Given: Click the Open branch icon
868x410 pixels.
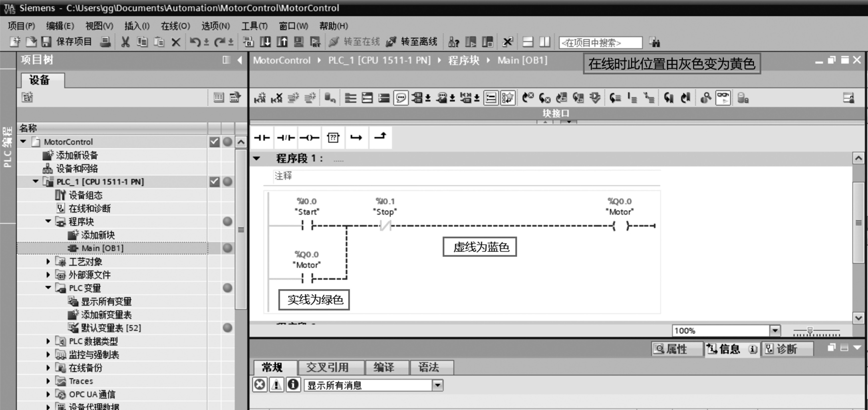Looking at the screenshot, I should [x=357, y=138].
